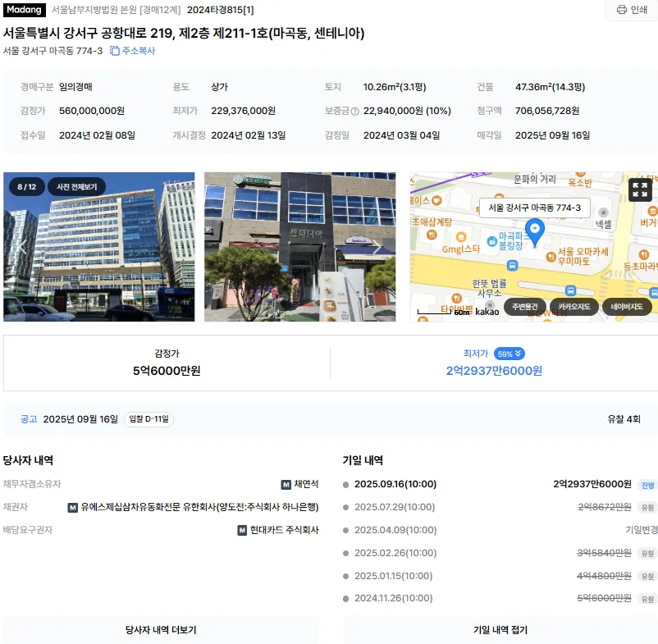This screenshot has width=658, height=644.
Task: Open the tall office building photo
Action: click(x=99, y=247)
